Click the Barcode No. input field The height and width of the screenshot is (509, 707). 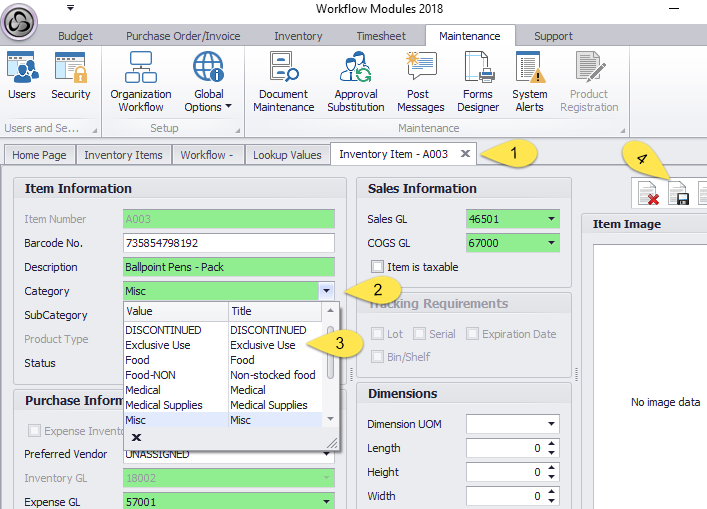(229, 243)
